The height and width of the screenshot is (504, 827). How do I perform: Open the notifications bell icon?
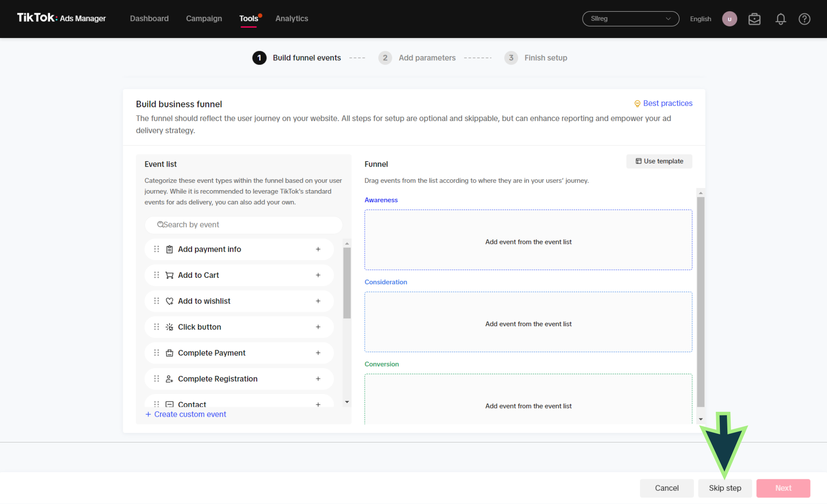(x=780, y=19)
